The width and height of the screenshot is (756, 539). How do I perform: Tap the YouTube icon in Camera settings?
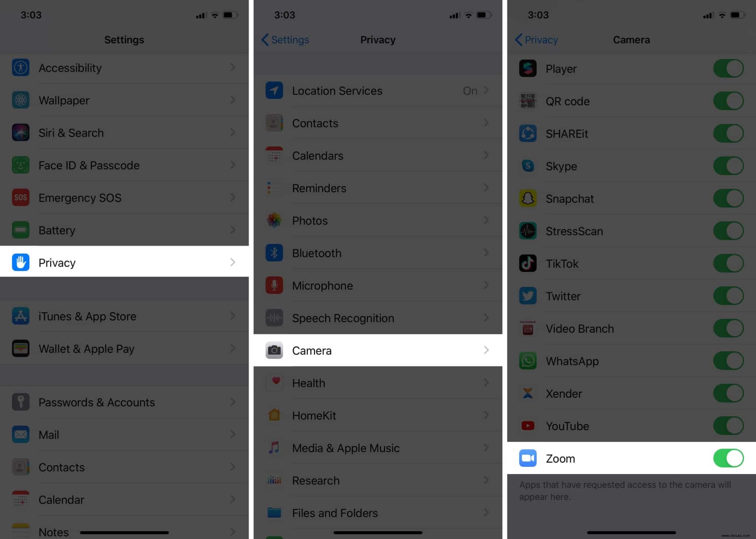(x=528, y=425)
